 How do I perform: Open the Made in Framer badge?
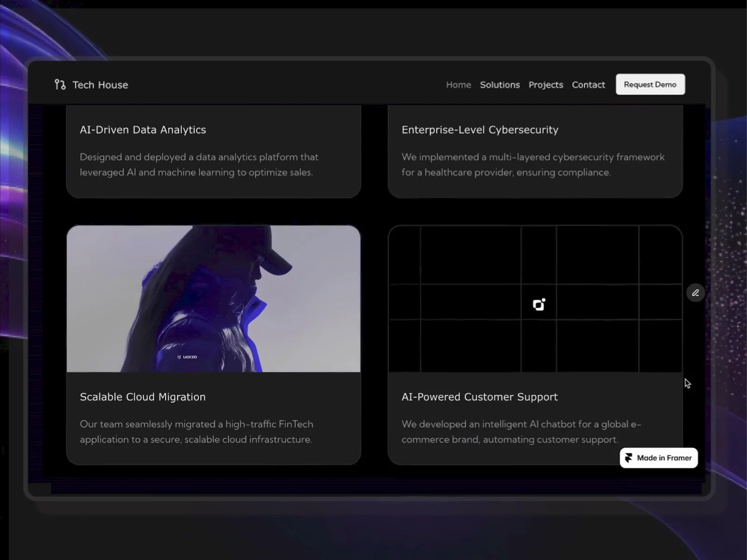pos(659,458)
